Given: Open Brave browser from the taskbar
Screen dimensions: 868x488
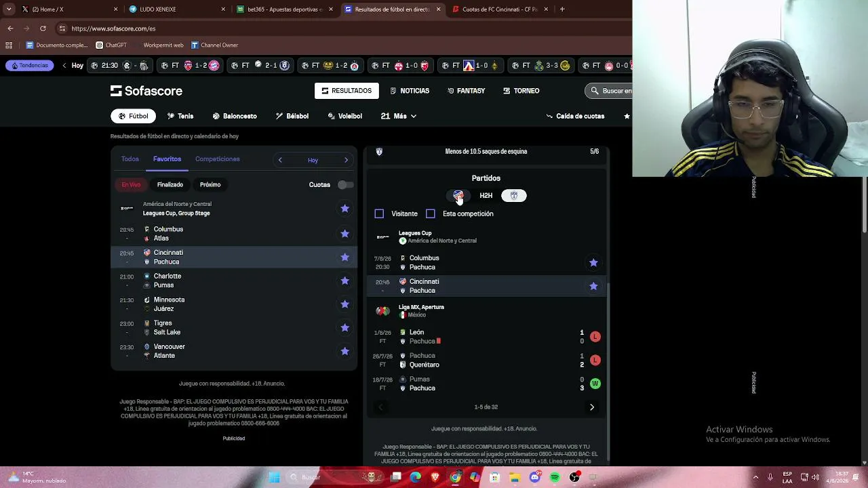Looking at the screenshot, I should point(435,477).
